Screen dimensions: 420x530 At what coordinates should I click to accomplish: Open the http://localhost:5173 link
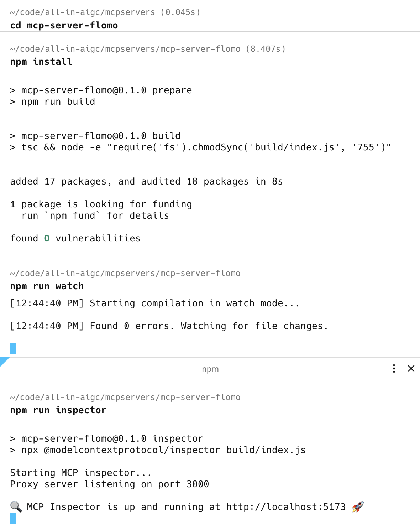286,506
